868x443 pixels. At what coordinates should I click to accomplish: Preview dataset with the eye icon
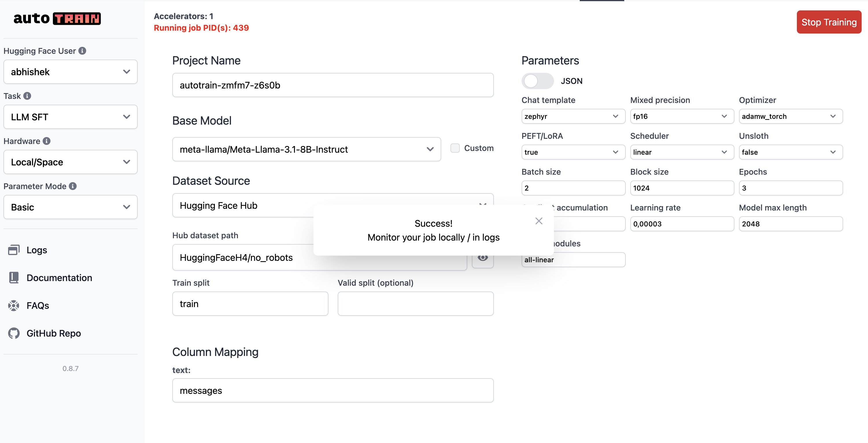[x=483, y=258]
